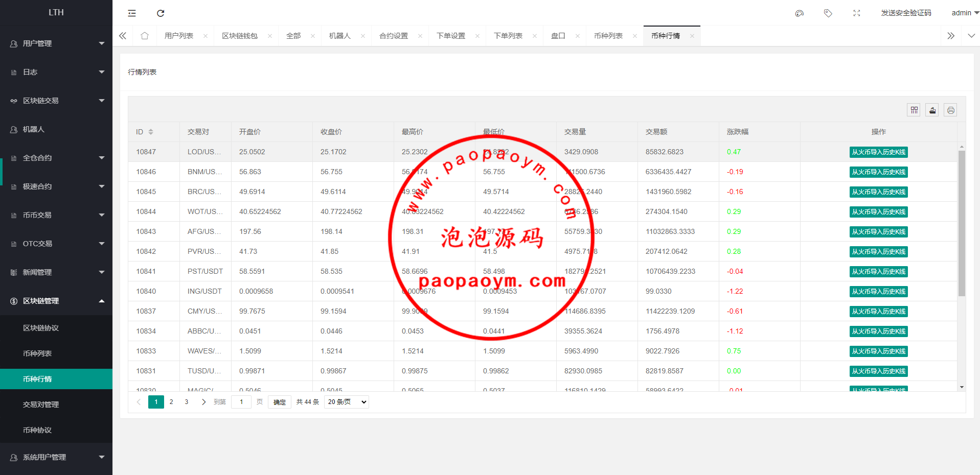Close the 用户列表 tab
The height and width of the screenshot is (475, 980).
click(x=206, y=36)
